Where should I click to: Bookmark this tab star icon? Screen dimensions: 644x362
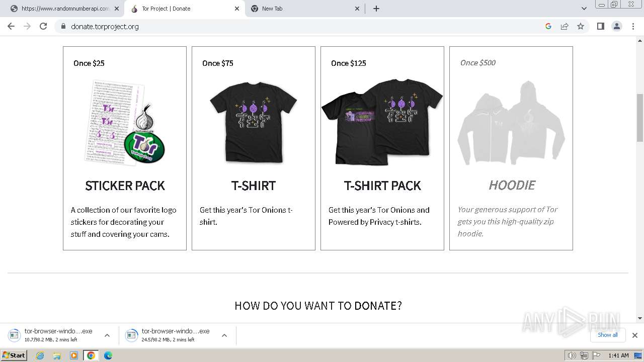coord(581,26)
